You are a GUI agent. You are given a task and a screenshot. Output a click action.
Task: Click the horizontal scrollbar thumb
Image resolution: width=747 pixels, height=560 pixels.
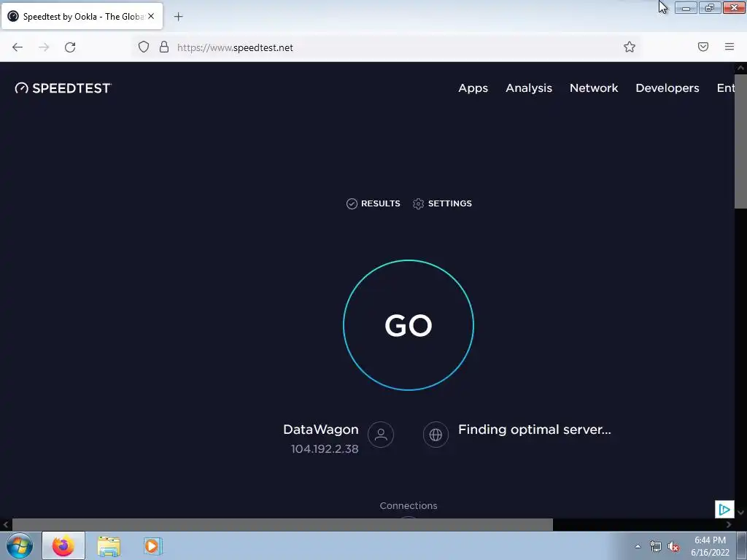(282, 525)
